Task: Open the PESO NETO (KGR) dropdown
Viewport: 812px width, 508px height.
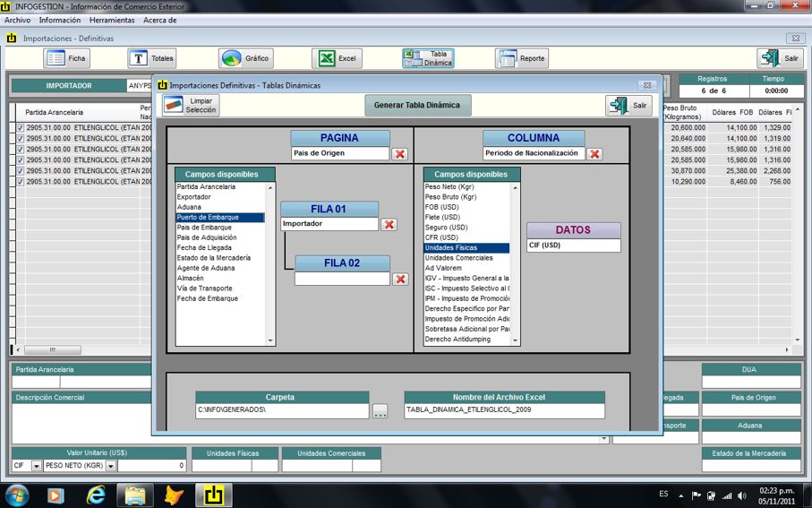Action: [111, 466]
